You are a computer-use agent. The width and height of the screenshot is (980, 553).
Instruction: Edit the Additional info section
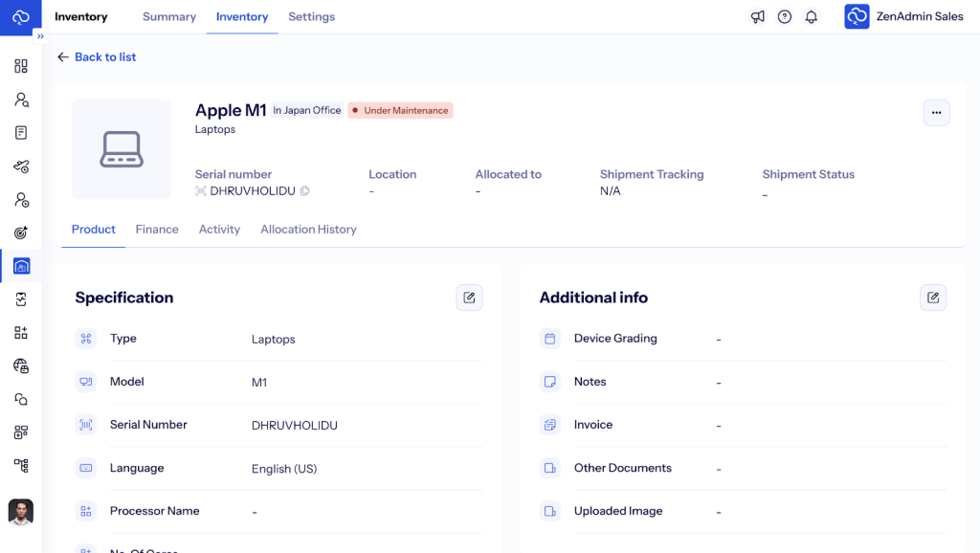click(x=933, y=298)
